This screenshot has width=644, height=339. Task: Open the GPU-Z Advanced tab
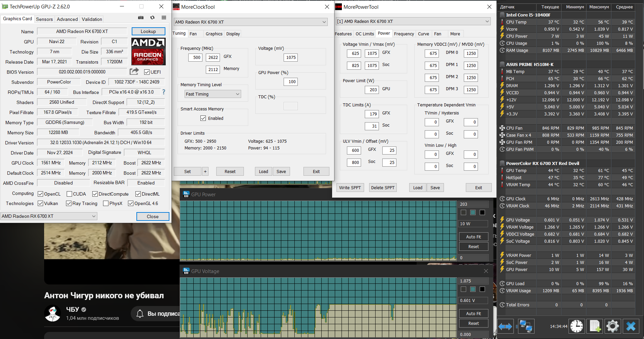tap(67, 19)
